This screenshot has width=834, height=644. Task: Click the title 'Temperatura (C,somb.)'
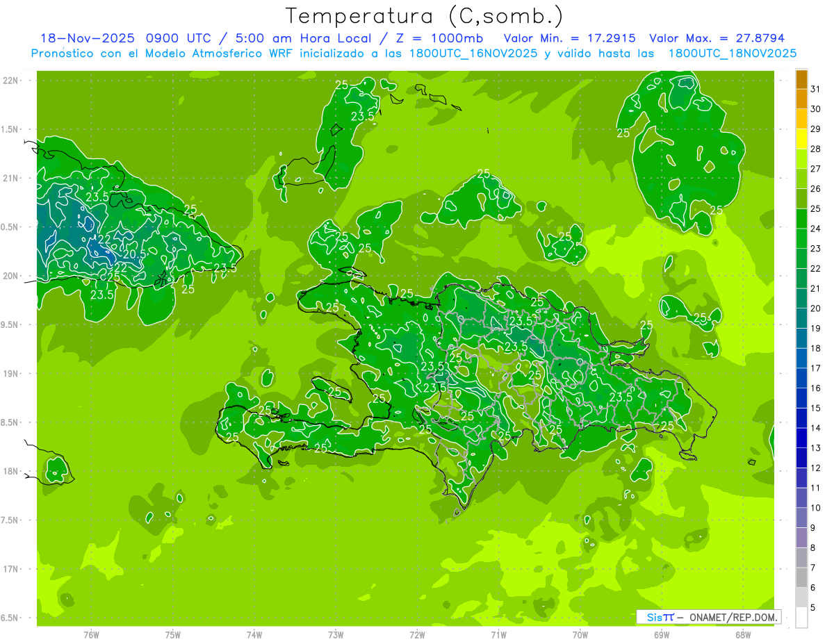[425, 16]
